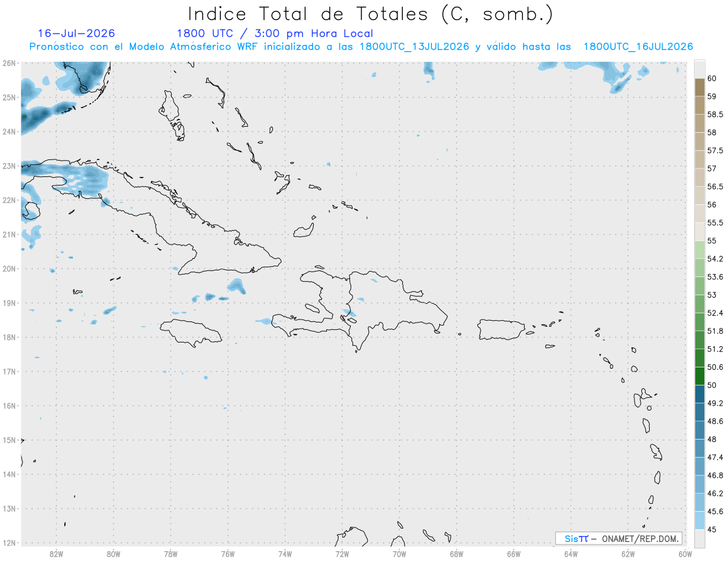Click the longitude label "80W"
Viewport: 728px width, 562px height.
point(113,554)
